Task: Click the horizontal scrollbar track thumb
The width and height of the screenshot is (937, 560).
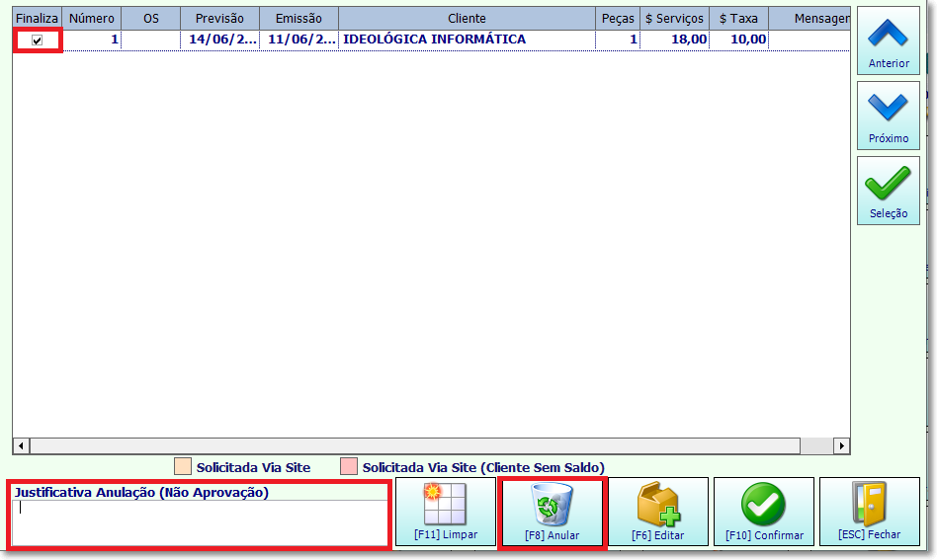Action: coord(415,445)
